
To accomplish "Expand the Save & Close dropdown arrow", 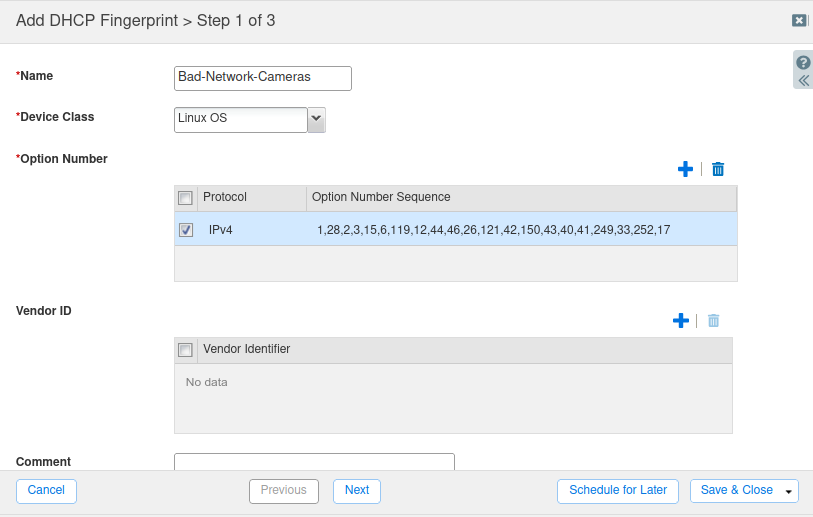I will tap(790, 491).
